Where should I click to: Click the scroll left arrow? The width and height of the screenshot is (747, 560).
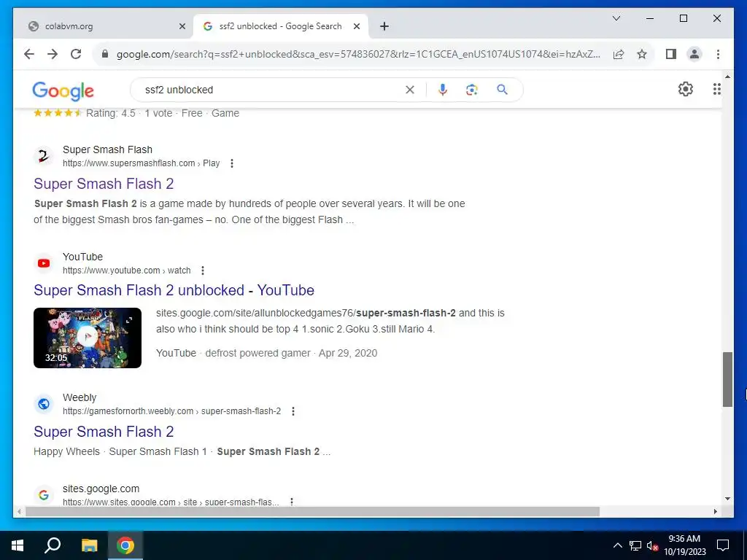18,511
